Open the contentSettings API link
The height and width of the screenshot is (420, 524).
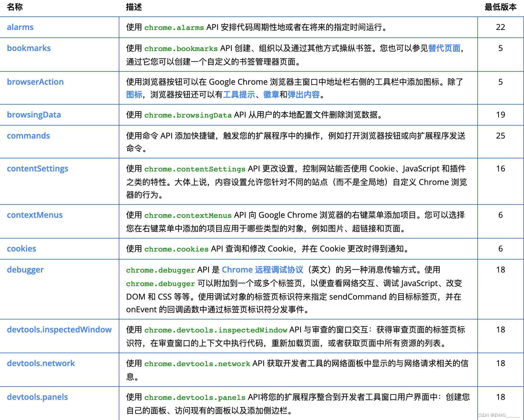tap(37, 169)
